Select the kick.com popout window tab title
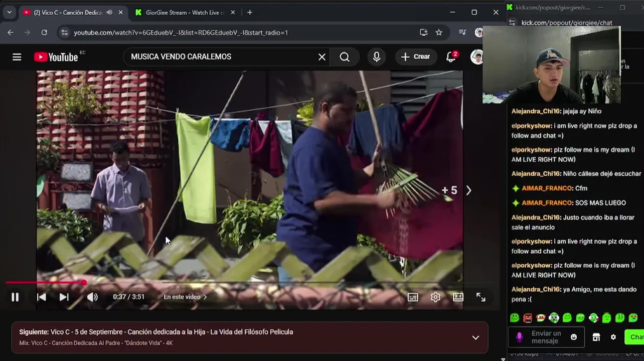The width and height of the screenshot is (644, 361). [553, 7]
